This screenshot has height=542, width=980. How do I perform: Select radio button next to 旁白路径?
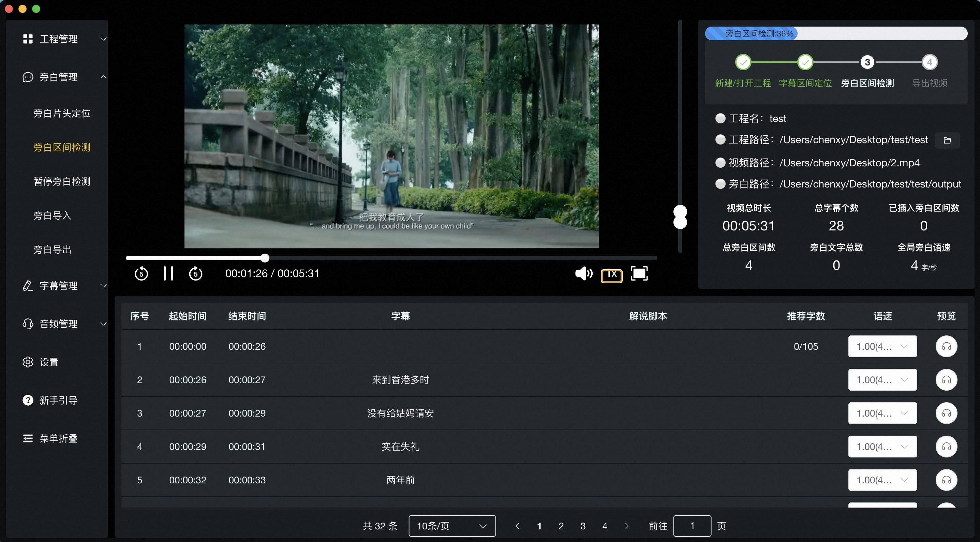click(720, 184)
